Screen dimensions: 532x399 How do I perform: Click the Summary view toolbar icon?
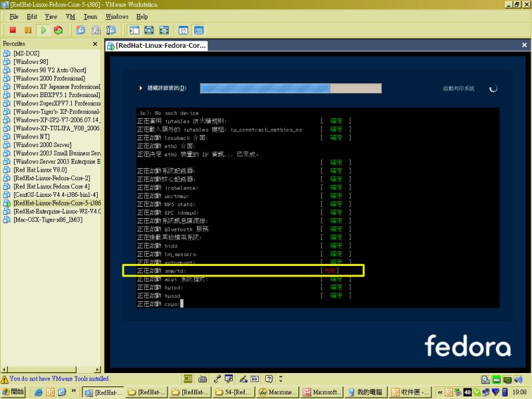click(x=184, y=30)
